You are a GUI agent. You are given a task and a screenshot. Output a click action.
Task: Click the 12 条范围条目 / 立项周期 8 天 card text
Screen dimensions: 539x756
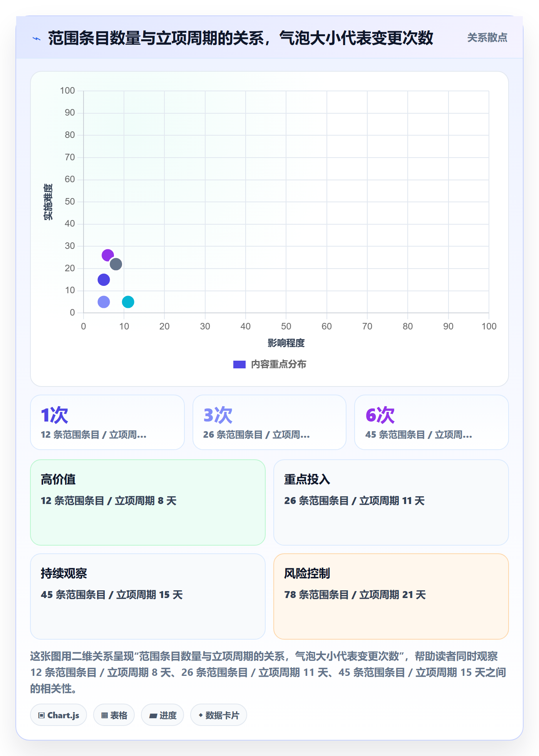tap(109, 501)
